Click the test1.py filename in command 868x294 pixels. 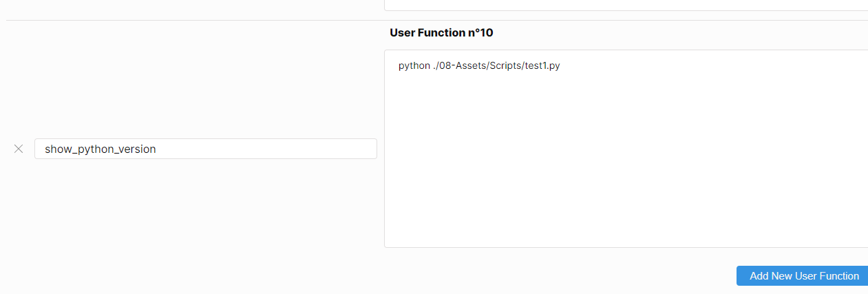click(542, 66)
